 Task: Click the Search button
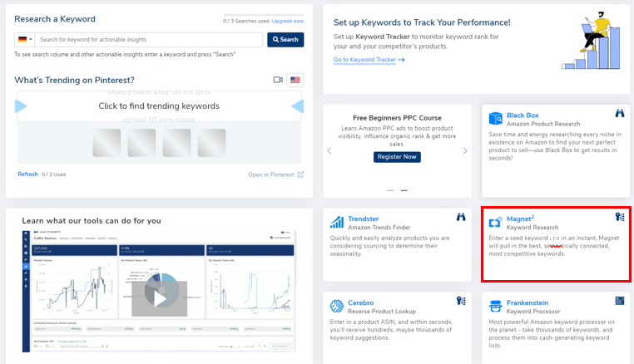pos(285,40)
